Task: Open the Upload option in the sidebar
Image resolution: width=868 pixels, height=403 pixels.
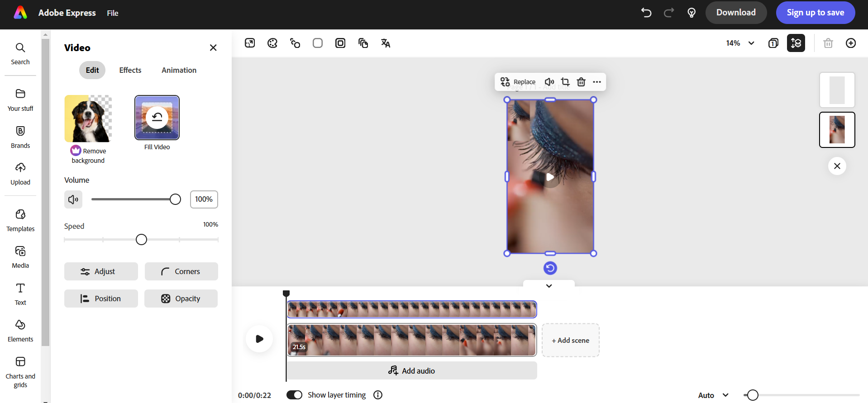Action: click(x=20, y=174)
